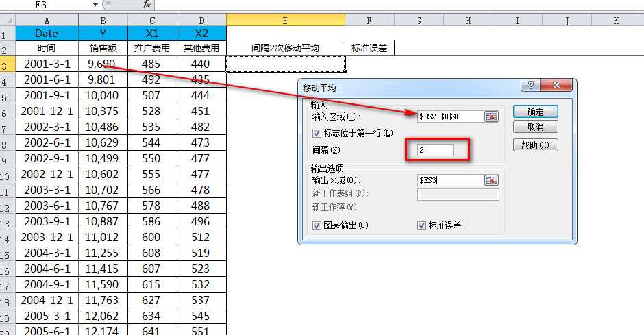Click the fx insert function icon
This screenshot has height=335, width=644.
pos(147,5)
